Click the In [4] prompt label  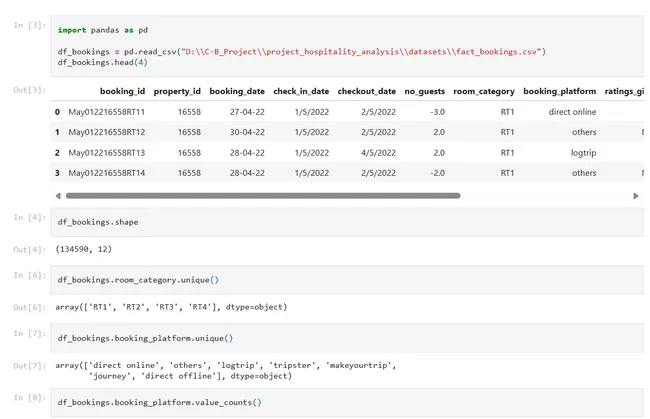(x=29, y=217)
